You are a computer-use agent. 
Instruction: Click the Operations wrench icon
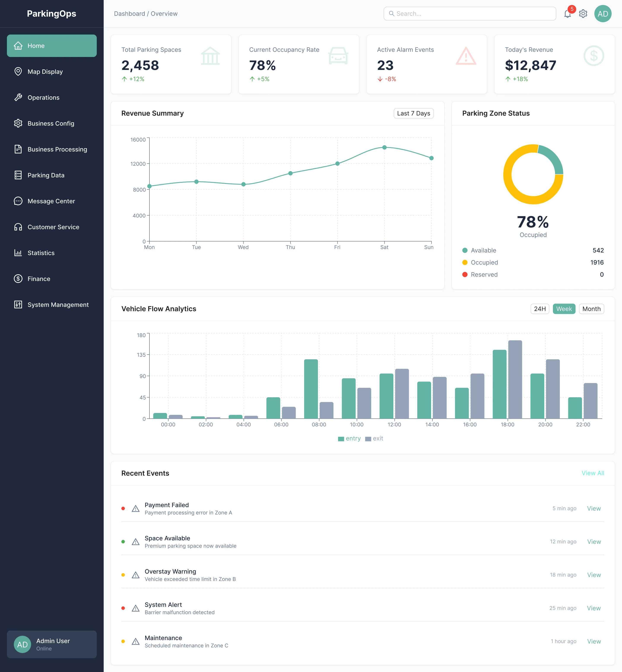tap(18, 98)
